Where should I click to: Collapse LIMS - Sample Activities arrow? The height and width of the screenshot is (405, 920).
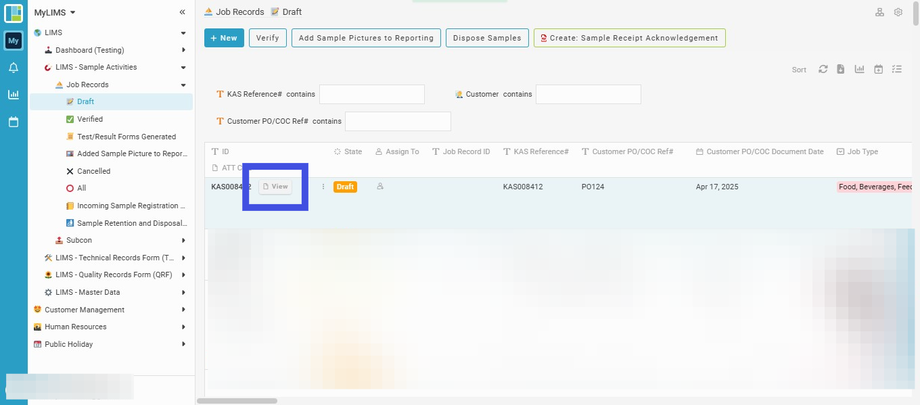(x=183, y=68)
